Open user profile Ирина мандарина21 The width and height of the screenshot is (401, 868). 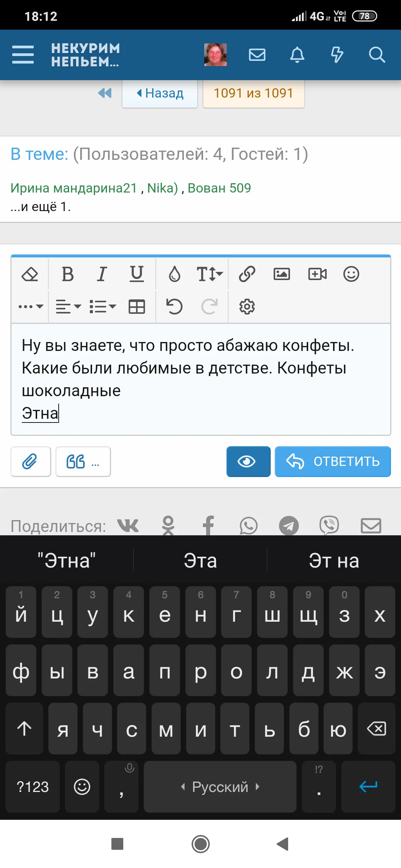[74, 188]
